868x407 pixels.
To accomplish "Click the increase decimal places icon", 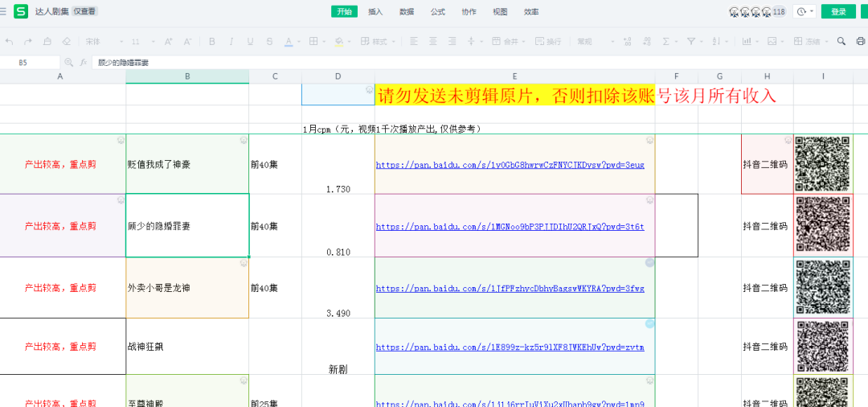I will click(627, 42).
